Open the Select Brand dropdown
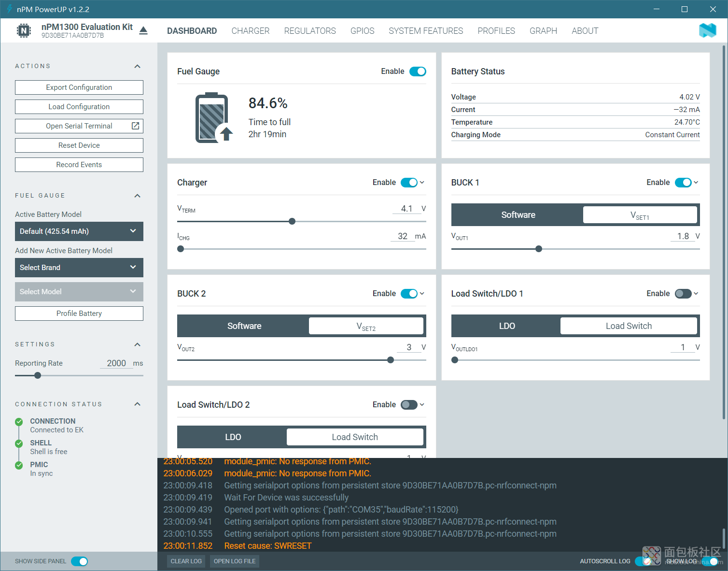Screen dimensions: 728x571 (79, 268)
